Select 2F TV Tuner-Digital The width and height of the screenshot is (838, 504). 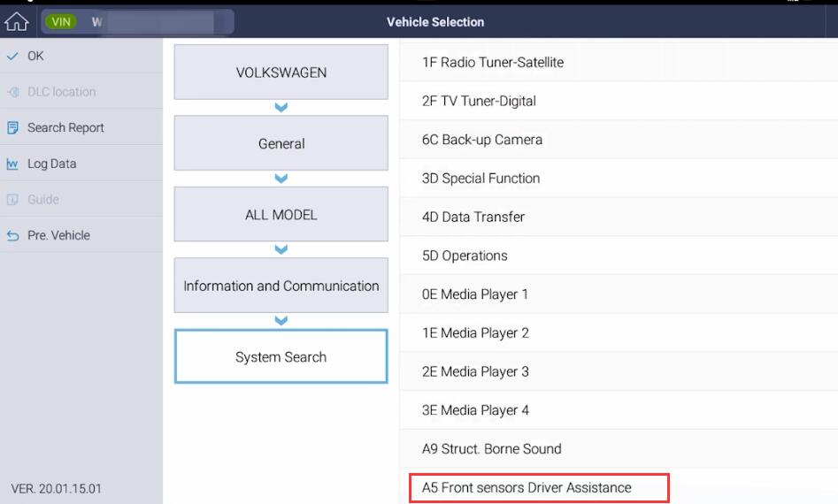coord(619,101)
